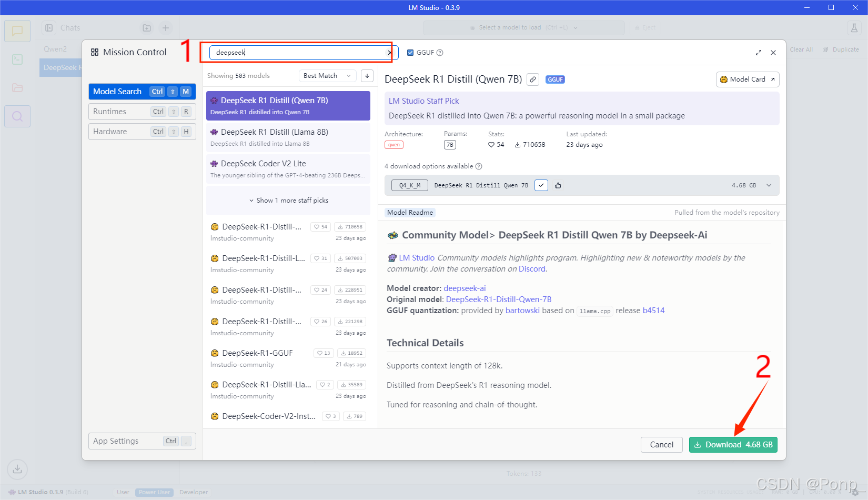Click the thumbs-up icon on Q4_K_M row

[x=558, y=185]
